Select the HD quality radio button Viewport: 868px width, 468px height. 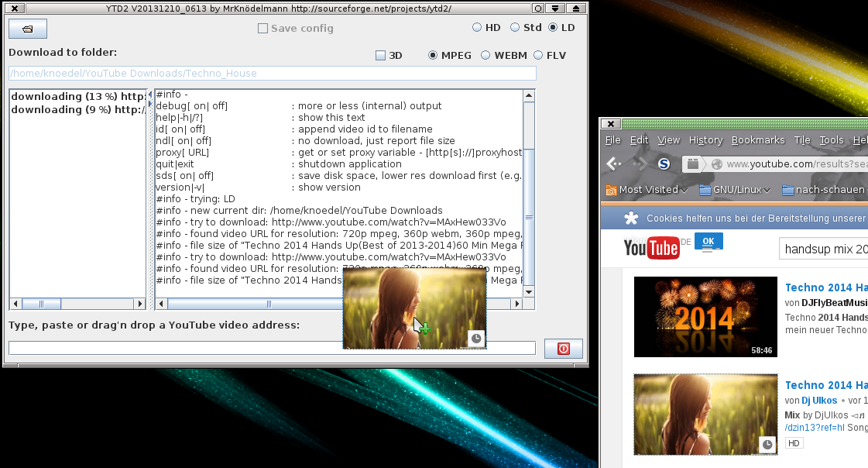tap(475, 26)
